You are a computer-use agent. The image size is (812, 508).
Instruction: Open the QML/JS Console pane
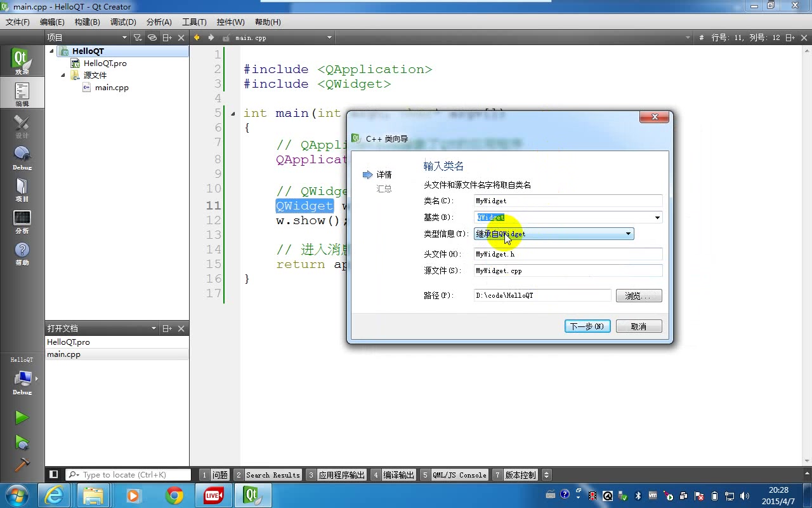(x=454, y=474)
